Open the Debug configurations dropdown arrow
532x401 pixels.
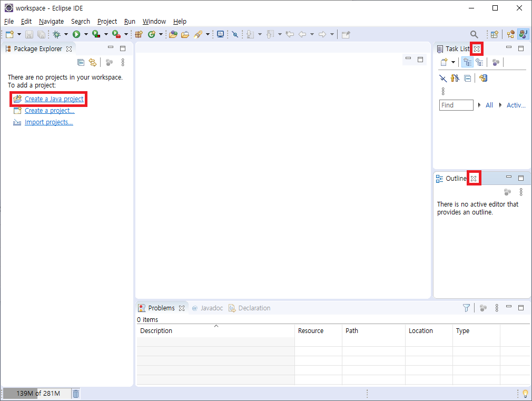(66, 34)
